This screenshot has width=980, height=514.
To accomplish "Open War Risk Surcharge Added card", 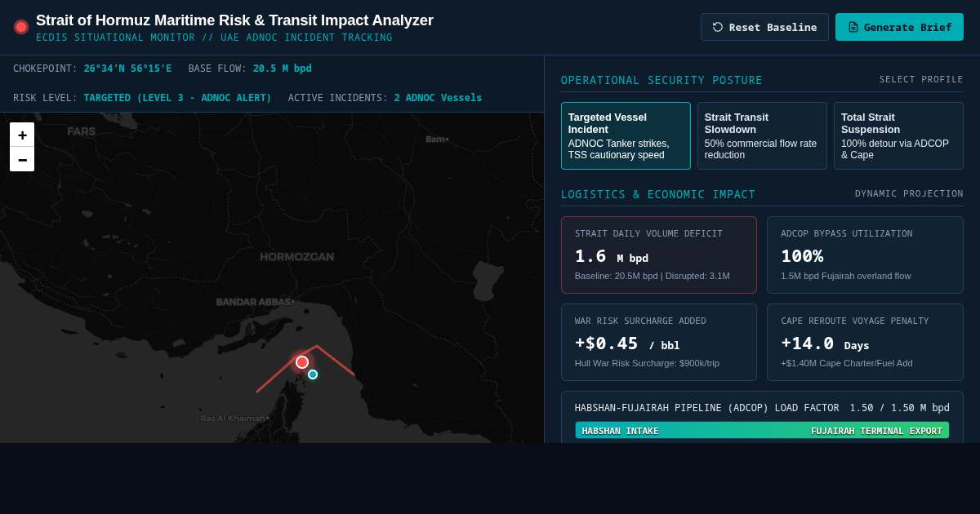I will pos(659,342).
